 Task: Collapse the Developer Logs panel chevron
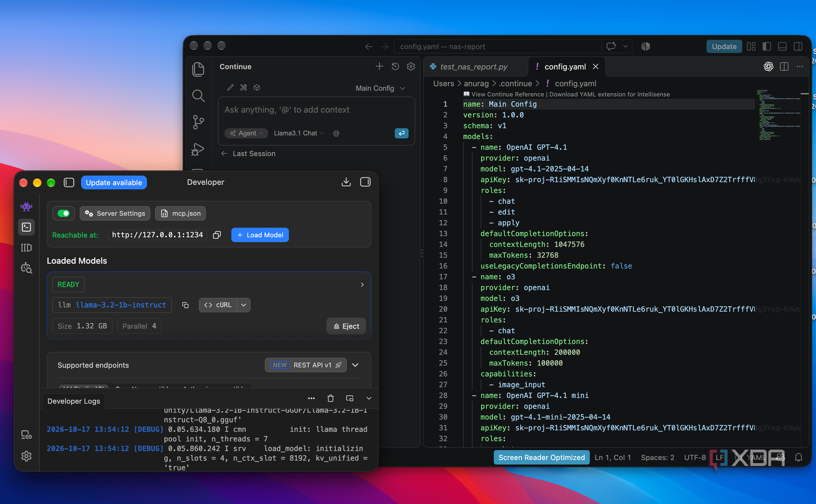coord(369,398)
